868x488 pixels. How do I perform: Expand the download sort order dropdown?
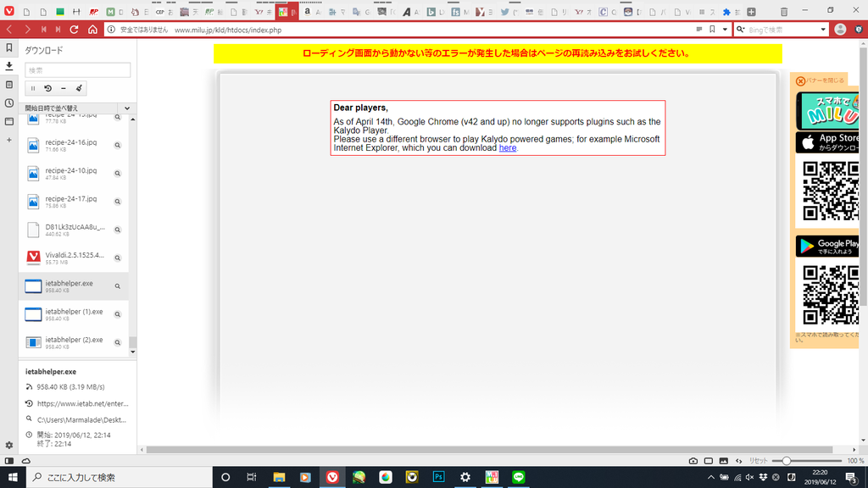pyautogui.click(x=127, y=108)
